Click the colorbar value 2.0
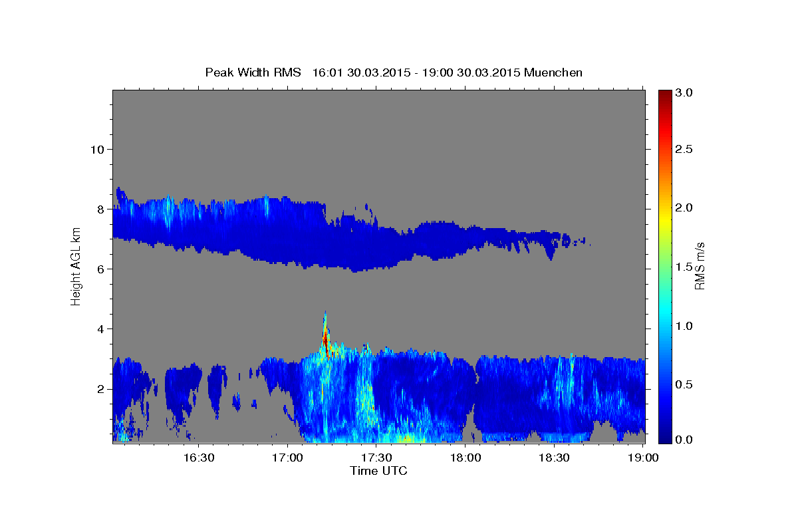This screenshot has height=532, width=798. coord(684,207)
